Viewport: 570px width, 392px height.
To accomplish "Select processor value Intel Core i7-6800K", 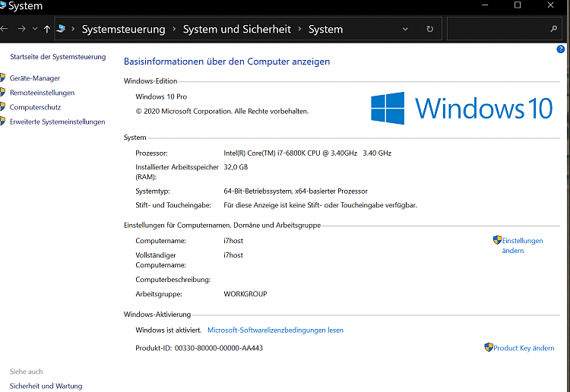I will tap(307, 153).
